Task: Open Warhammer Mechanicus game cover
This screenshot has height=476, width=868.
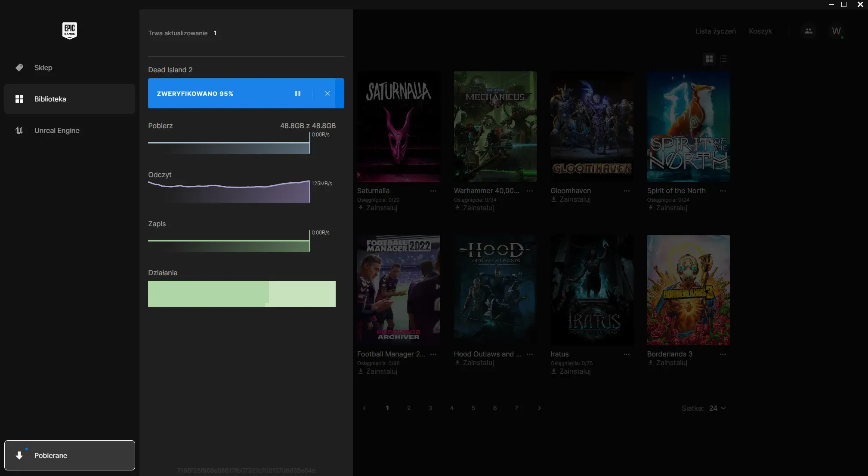Action: click(495, 126)
